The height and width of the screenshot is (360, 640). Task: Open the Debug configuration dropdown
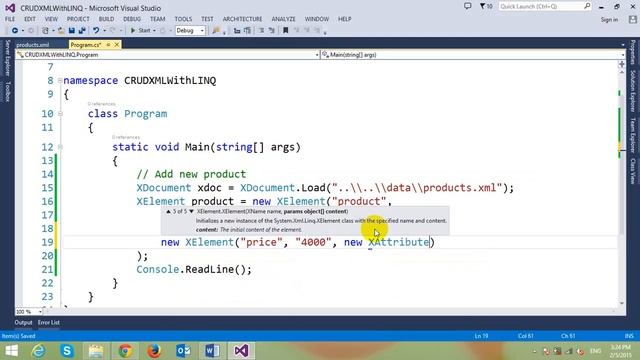(190, 31)
